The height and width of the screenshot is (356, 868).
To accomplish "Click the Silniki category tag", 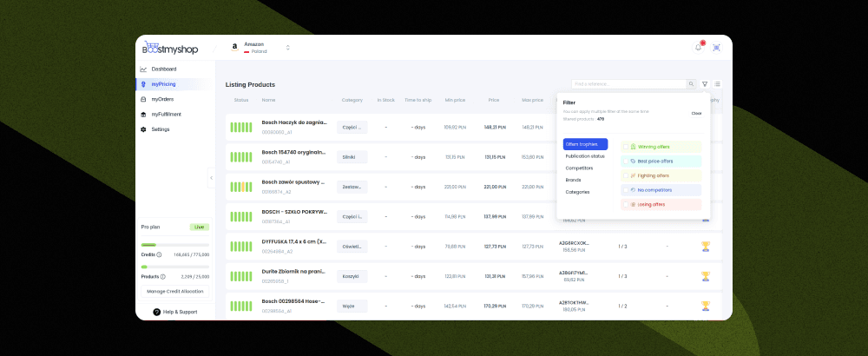I will click(x=352, y=157).
